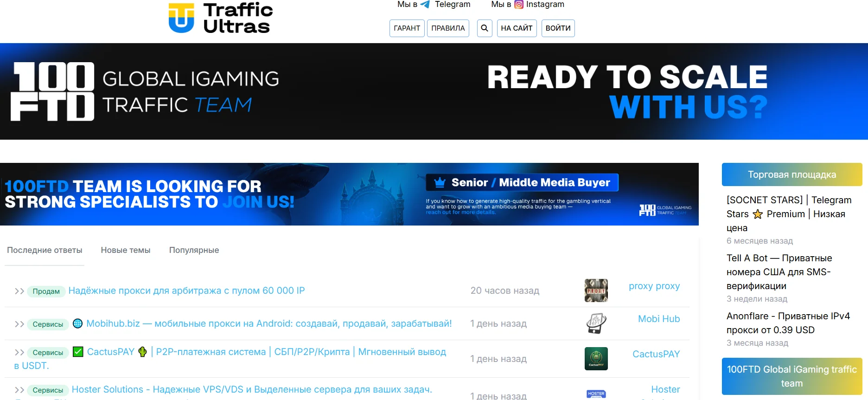Open the CactusPAY P2P payment system topic
This screenshot has height=400, width=868.
point(230,359)
